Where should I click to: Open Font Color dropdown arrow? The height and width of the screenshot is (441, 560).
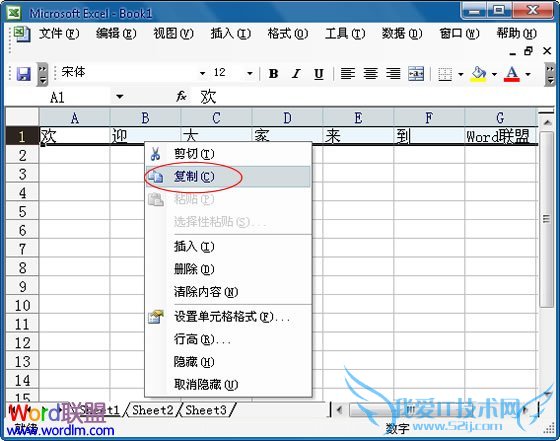(528, 74)
